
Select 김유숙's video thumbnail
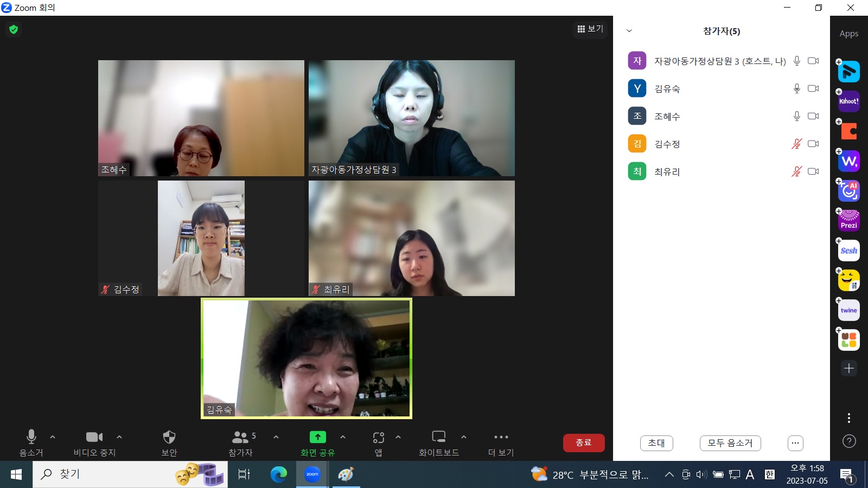307,358
